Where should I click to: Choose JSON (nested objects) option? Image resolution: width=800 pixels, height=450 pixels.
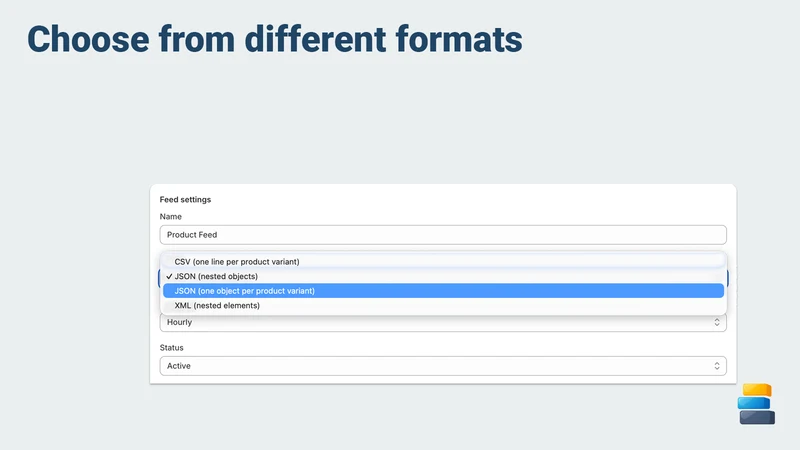pyautogui.click(x=443, y=277)
